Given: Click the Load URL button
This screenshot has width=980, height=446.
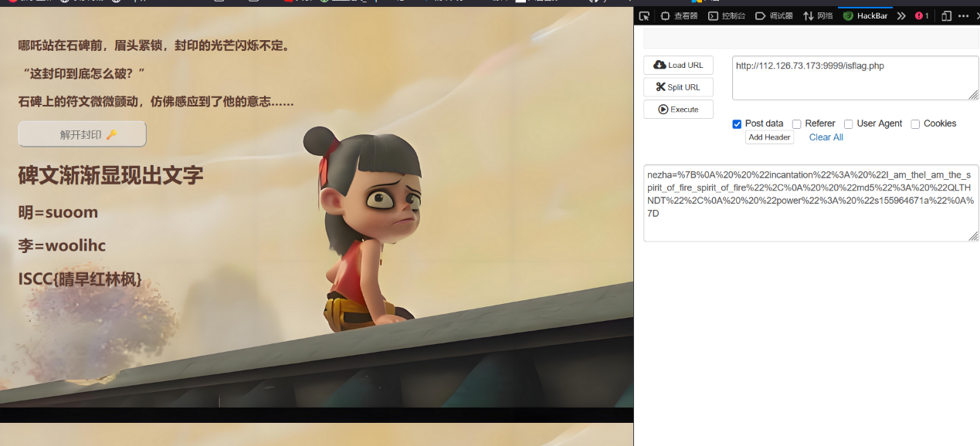Looking at the screenshot, I should pyautogui.click(x=678, y=65).
